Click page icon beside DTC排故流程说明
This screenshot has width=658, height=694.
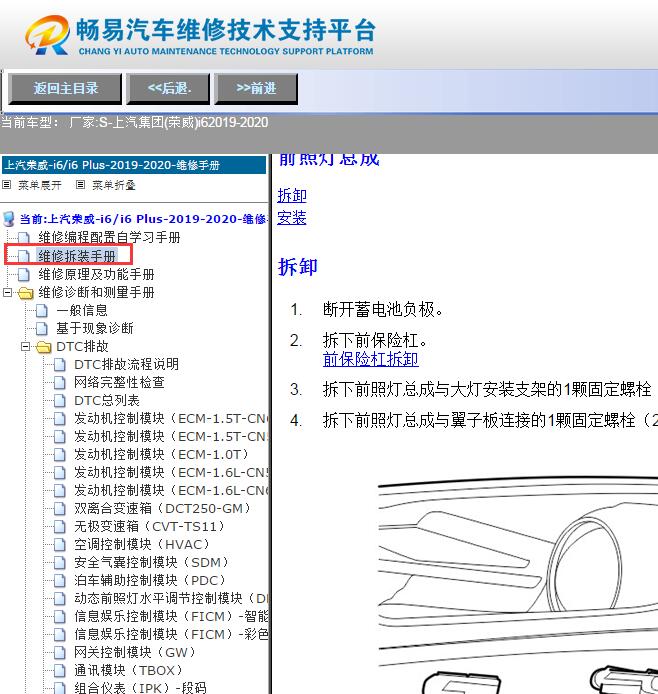[x=60, y=365]
